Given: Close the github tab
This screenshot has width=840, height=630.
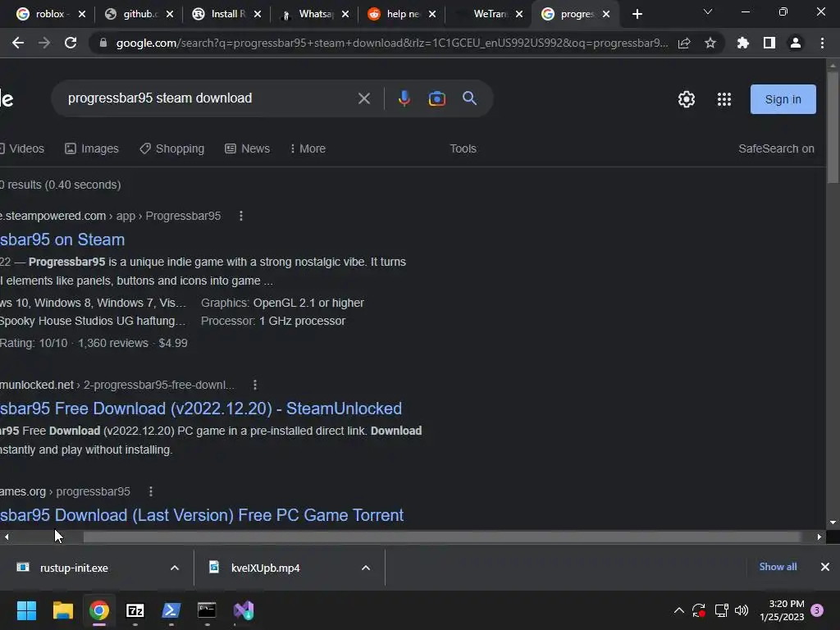Looking at the screenshot, I should click(x=170, y=15).
